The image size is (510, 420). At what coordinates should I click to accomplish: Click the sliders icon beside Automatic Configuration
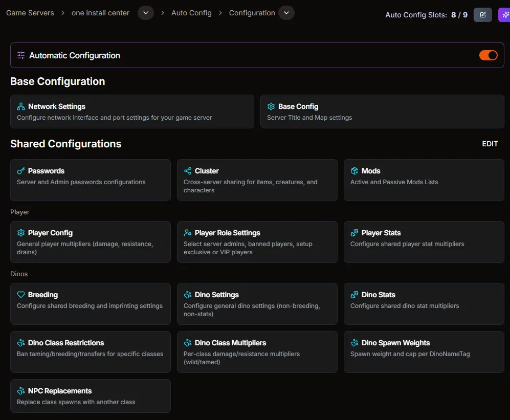tap(20, 55)
